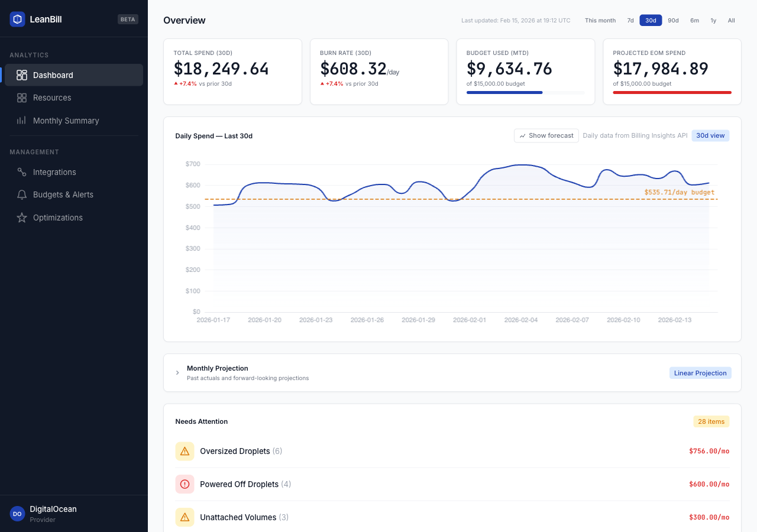The height and width of the screenshot is (532, 757).
Task: Expand the Monthly Projection section chevron
Action: (177, 373)
